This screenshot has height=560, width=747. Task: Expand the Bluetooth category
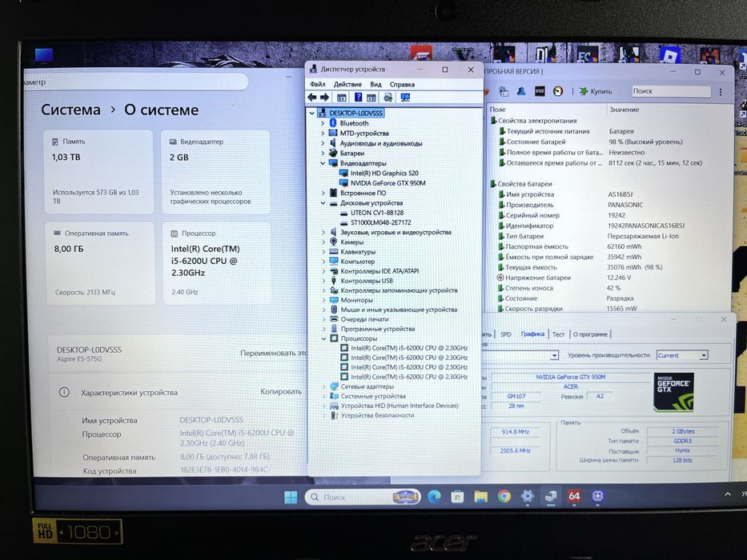tap(323, 123)
